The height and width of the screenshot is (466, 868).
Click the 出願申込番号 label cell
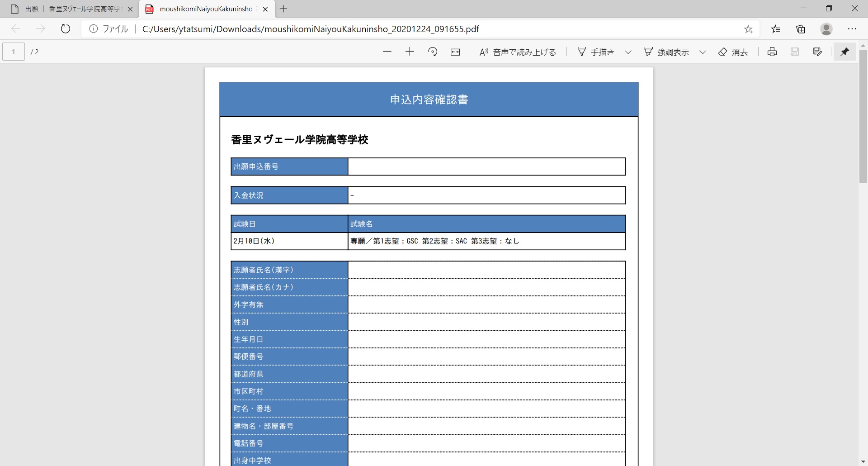click(x=289, y=166)
